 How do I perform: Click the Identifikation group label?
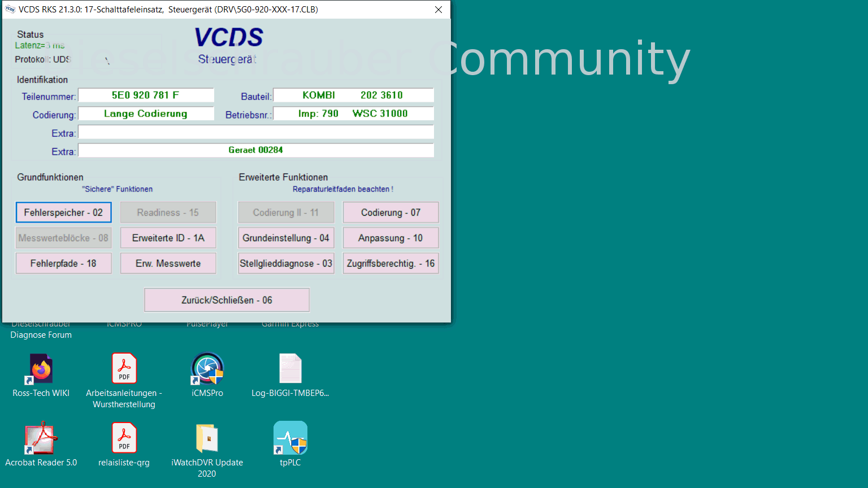pyautogui.click(x=42, y=80)
